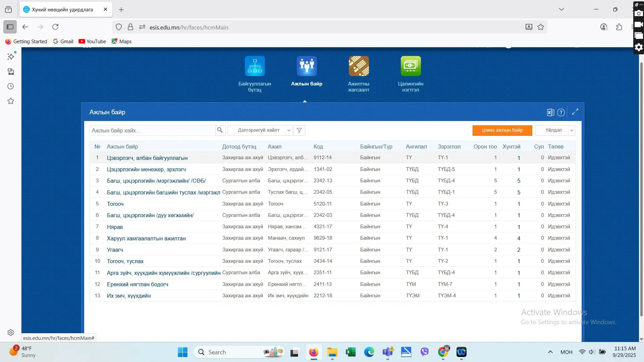This screenshot has height=362, width=644.
Task: Bookmark this page with star icon
Action: click(x=541, y=27)
